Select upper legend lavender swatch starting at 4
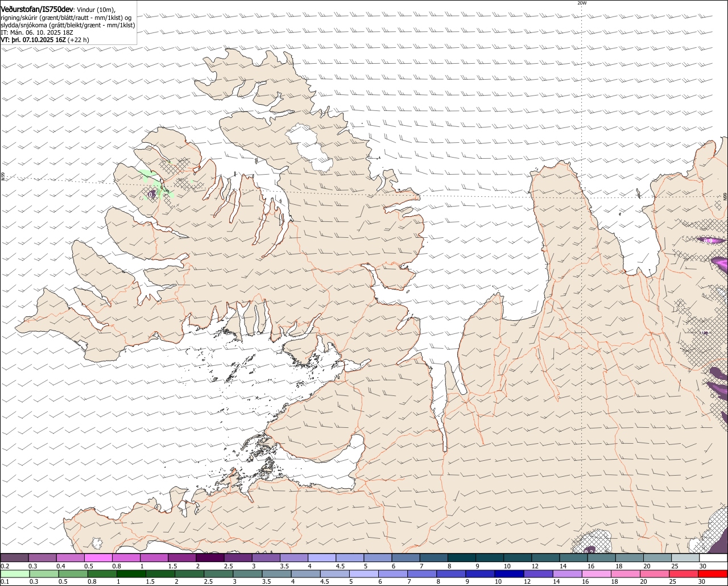Viewport: 728px width, 586px height. point(322,558)
